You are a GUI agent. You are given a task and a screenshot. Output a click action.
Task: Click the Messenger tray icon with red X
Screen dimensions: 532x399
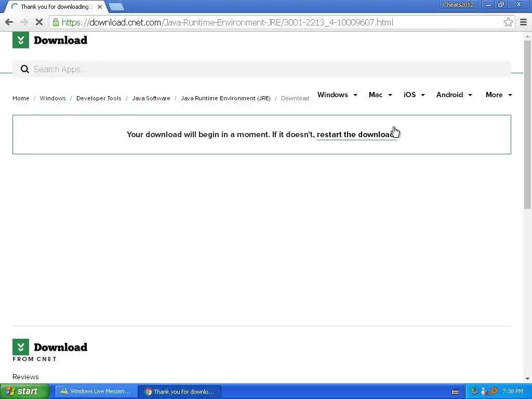click(x=484, y=392)
